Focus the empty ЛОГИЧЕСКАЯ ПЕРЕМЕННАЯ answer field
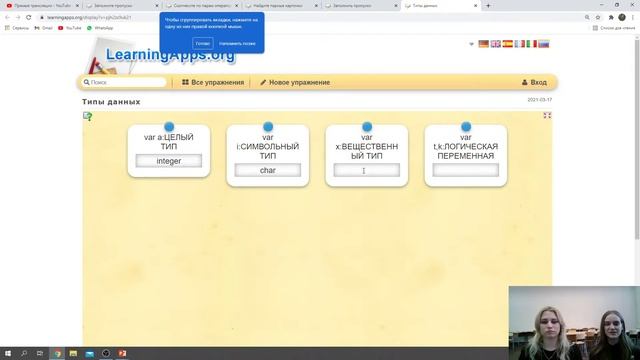640x360 pixels. click(x=466, y=170)
